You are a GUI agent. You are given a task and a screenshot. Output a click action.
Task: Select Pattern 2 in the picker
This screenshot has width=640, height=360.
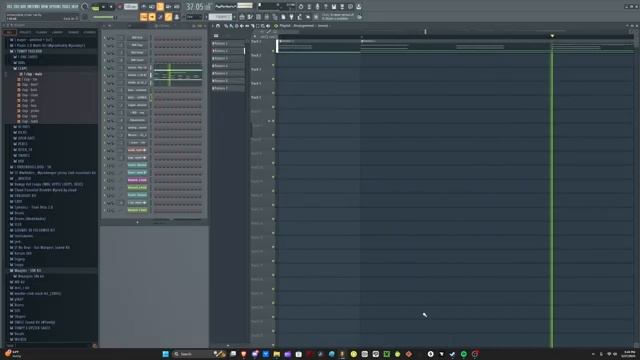(x=228, y=51)
